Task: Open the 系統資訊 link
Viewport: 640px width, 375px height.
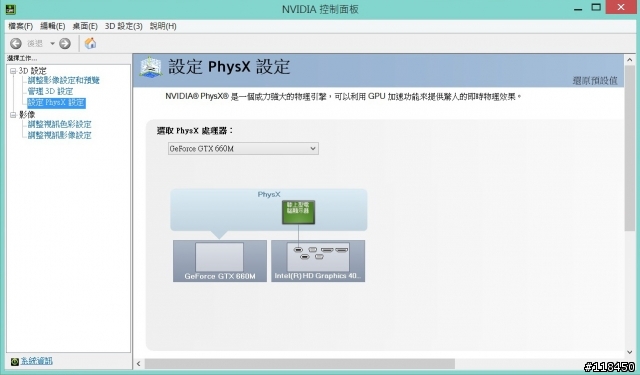Action: click(x=36, y=361)
